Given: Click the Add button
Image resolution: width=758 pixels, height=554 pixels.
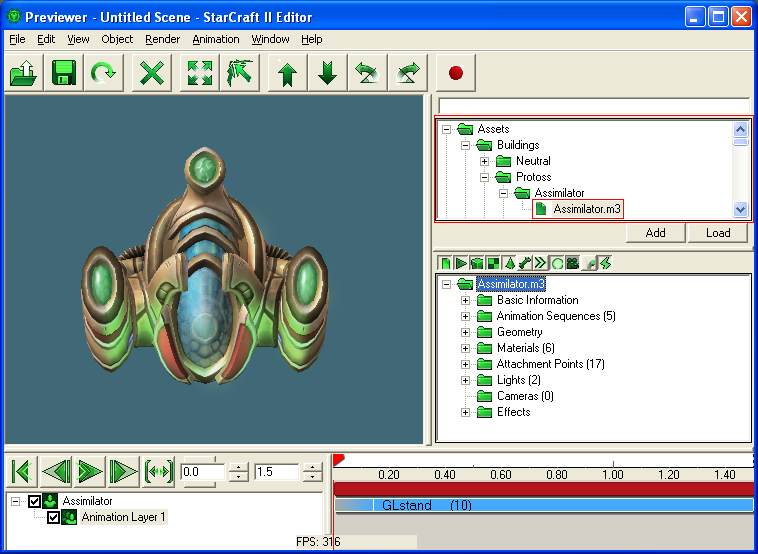Looking at the screenshot, I should point(656,233).
